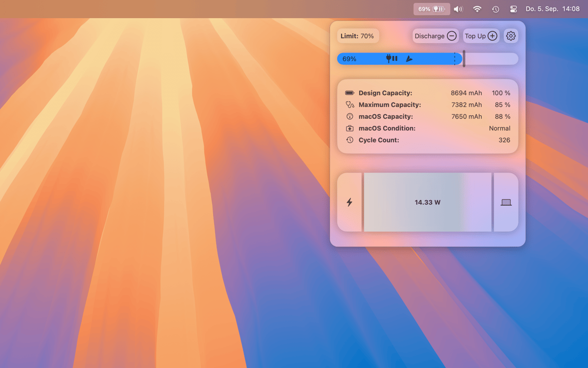
Task: Click the medical kit icon beside macOS Condition
Action: click(349, 128)
